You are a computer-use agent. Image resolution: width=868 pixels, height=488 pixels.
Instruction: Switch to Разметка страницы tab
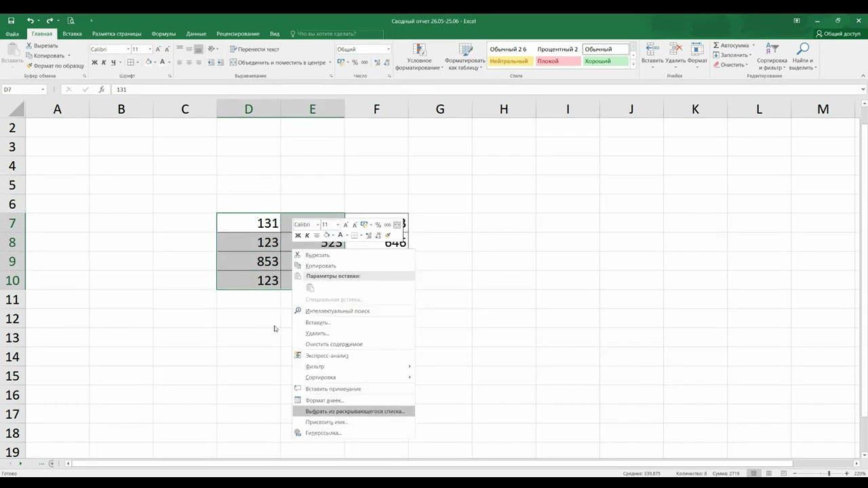click(x=117, y=34)
